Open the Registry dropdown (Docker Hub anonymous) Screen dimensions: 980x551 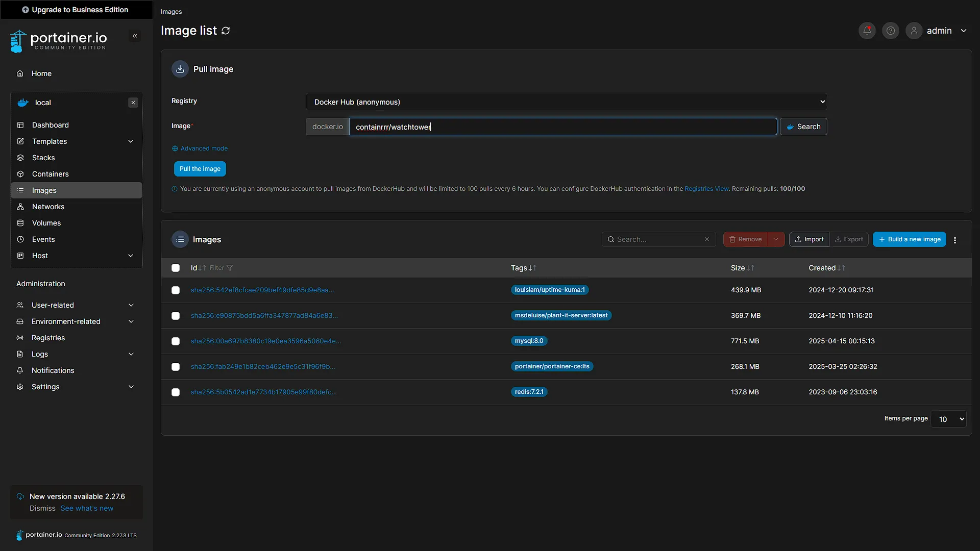566,102
